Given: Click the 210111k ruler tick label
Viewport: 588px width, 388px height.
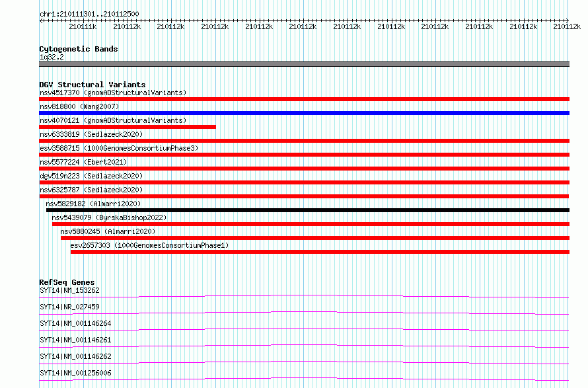Looking at the screenshot, I should click(83, 26).
